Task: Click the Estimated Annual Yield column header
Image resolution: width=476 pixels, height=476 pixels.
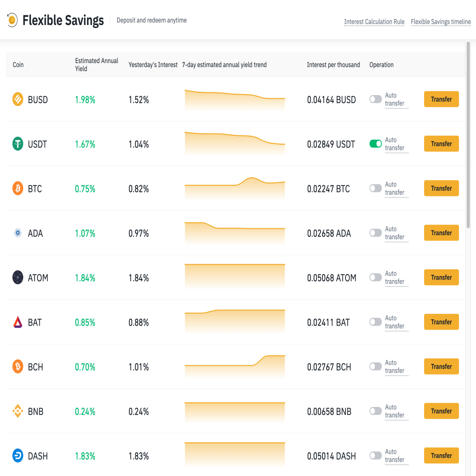Action: tap(97, 65)
